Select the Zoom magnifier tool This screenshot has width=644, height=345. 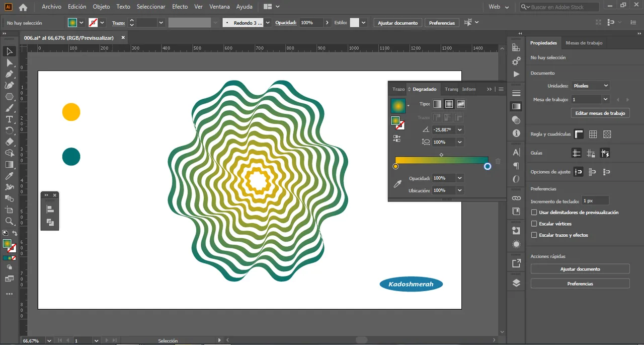pyautogui.click(x=9, y=221)
